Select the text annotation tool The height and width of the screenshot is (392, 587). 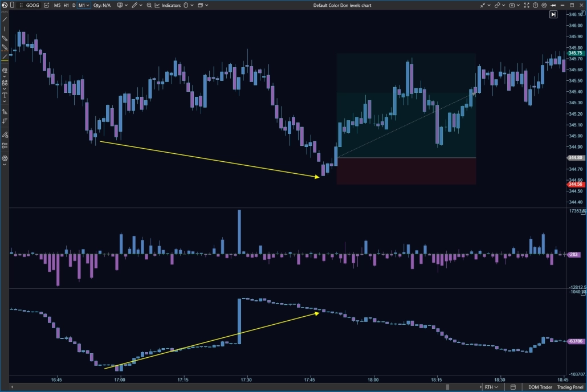point(5,95)
